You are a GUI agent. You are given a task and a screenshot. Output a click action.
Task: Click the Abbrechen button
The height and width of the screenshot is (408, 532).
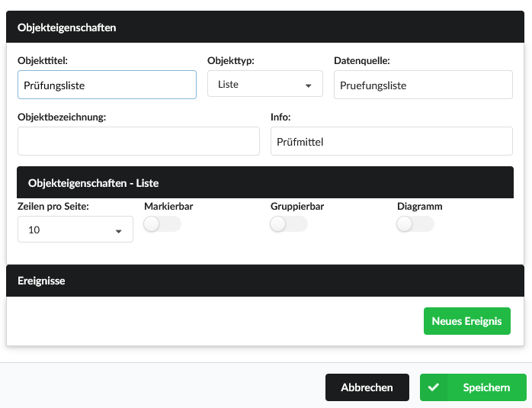click(367, 387)
